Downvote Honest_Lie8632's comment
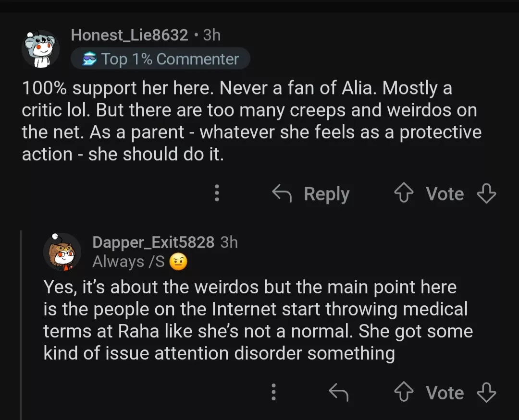519x420 pixels. 486,194
